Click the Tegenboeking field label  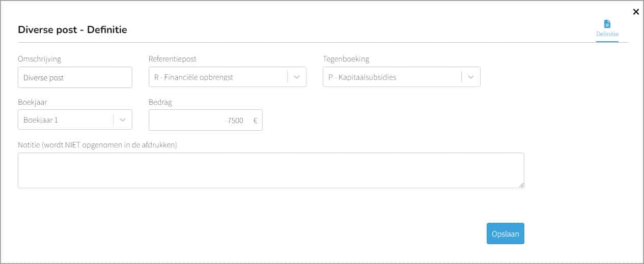click(x=346, y=59)
